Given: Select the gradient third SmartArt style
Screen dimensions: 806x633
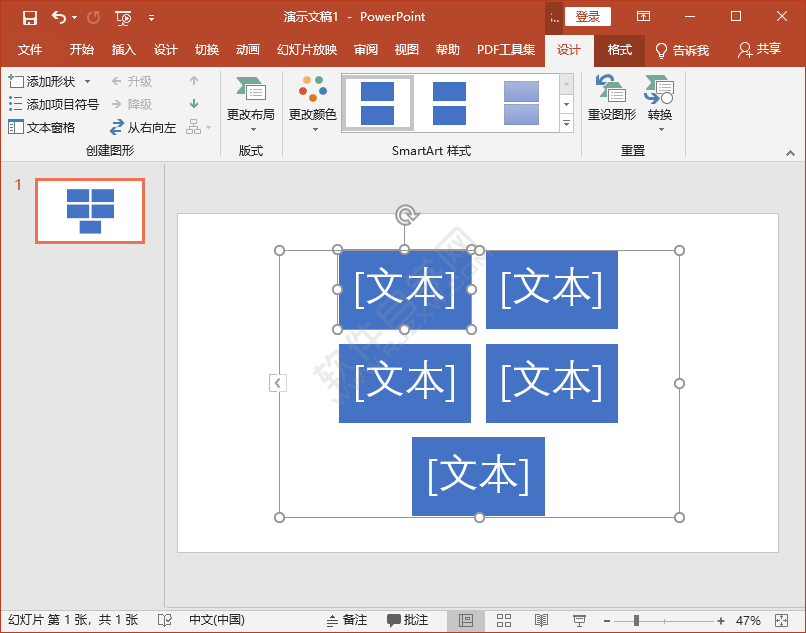Looking at the screenshot, I should pos(521,103).
